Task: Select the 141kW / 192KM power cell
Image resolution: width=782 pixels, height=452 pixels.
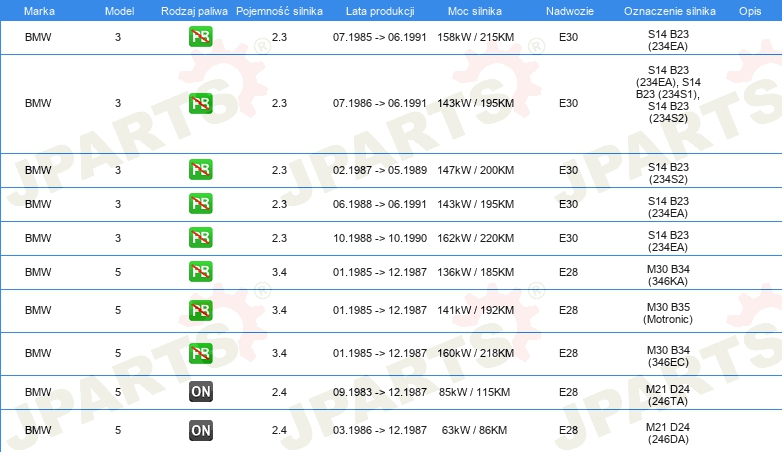Action: 475,310
